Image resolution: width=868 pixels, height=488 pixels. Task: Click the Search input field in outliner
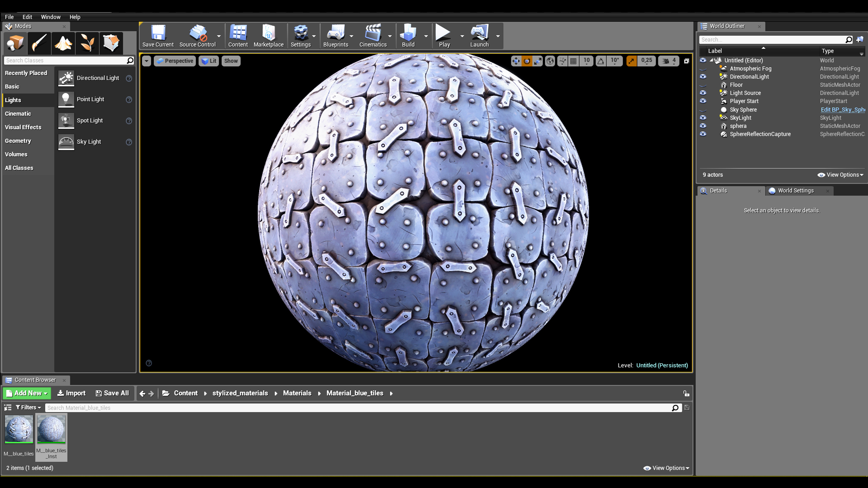[775, 39]
